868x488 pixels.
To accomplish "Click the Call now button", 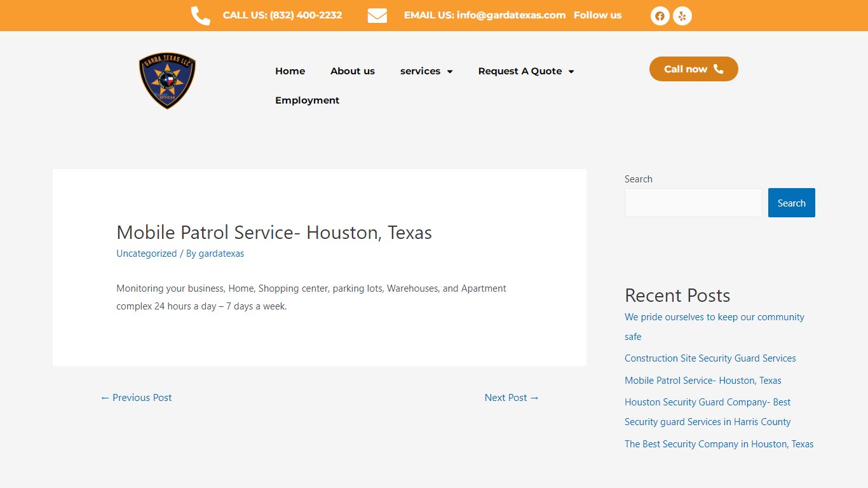I will click(x=693, y=69).
